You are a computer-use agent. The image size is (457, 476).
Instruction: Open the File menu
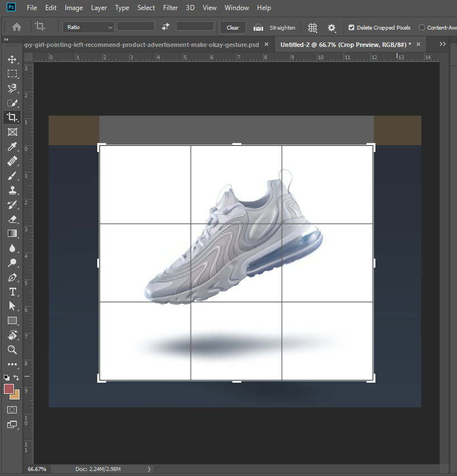point(32,8)
